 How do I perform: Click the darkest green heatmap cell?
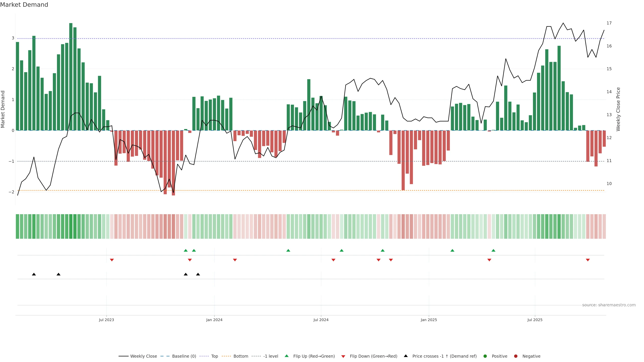click(x=71, y=226)
